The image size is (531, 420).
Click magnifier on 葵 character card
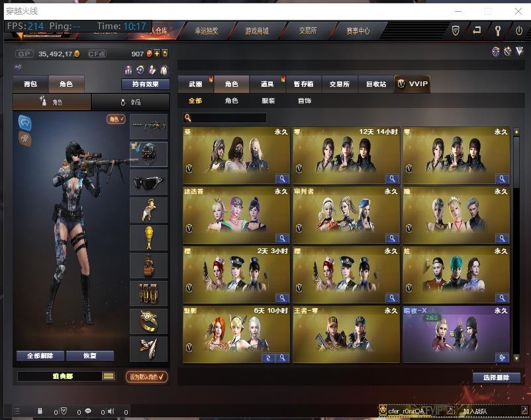coord(282,178)
